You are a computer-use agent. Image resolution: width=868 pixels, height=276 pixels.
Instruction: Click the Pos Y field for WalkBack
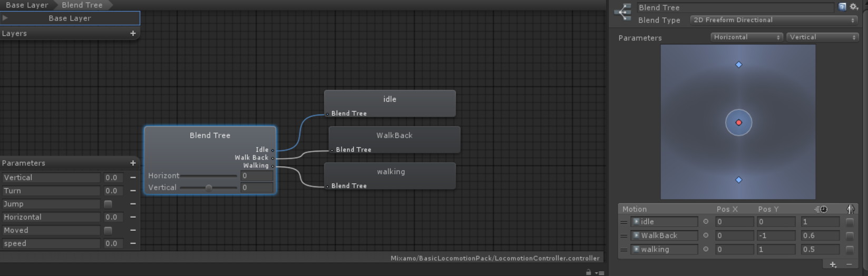(776, 235)
